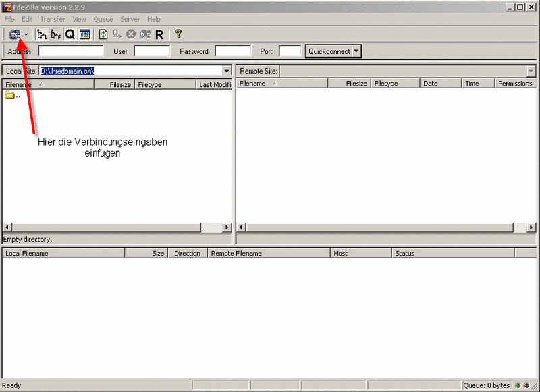The image size is (540, 392).
Task: Click the Help question mark icon
Action: coord(178,34)
